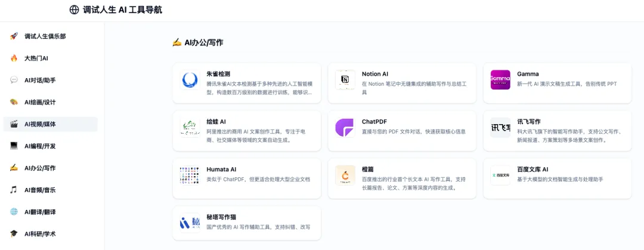Click the purple ChatPDF logo
Viewport: 644px width, 250px height.
[x=345, y=128]
